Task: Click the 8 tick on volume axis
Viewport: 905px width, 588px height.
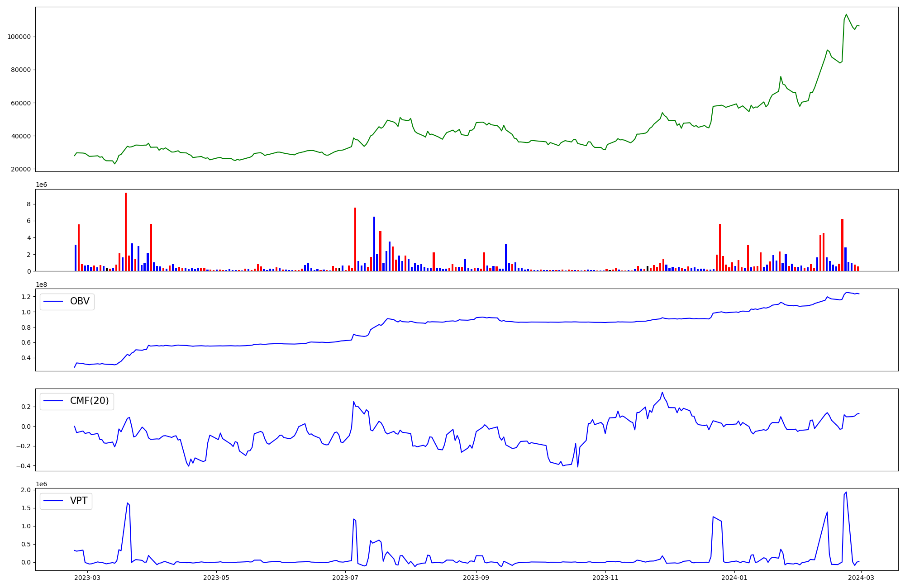Action: click(x=29, y=204)
